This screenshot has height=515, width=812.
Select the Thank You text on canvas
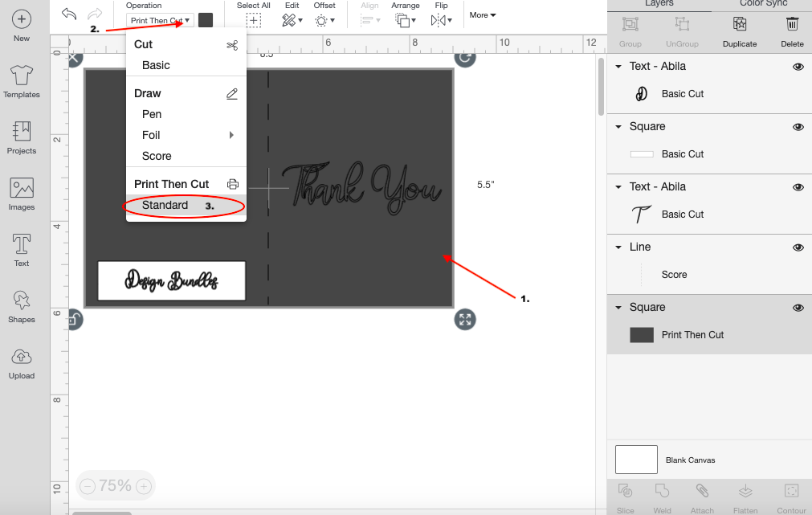tap(361, 187)
